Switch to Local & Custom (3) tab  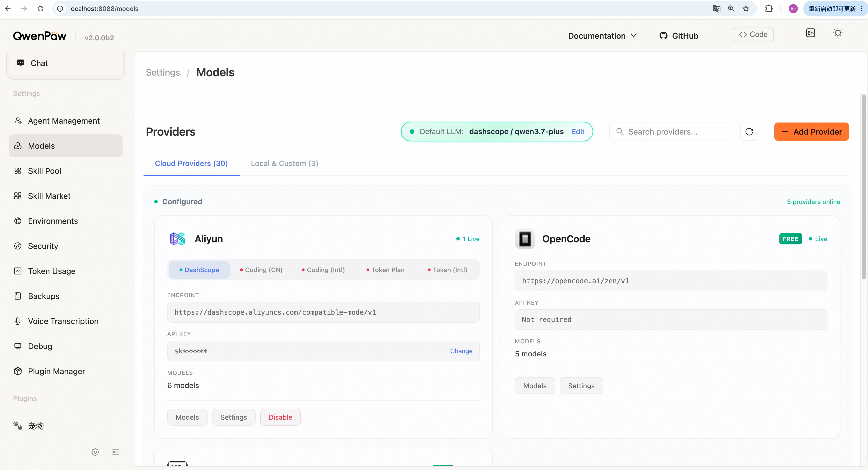pos(284,164)
